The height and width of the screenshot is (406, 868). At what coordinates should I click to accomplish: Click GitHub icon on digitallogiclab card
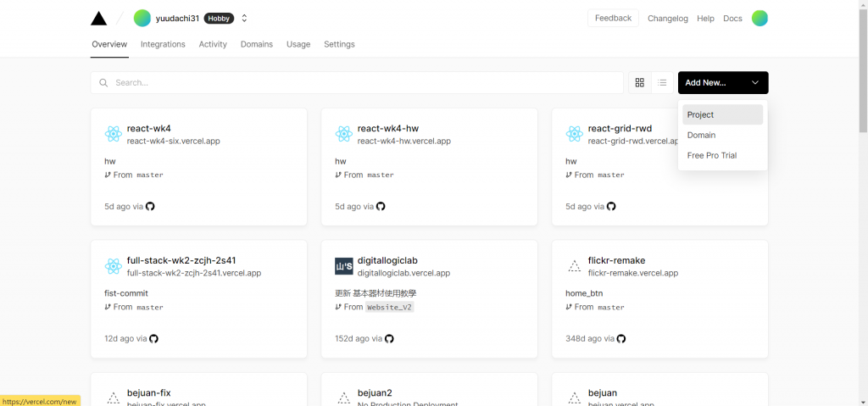pos(389,338)
